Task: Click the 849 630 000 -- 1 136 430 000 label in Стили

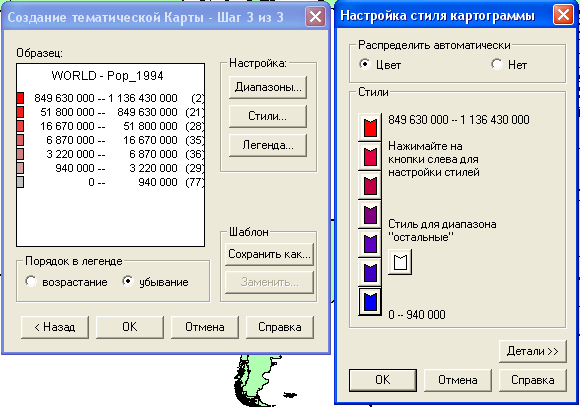Action: coord(459,120)
